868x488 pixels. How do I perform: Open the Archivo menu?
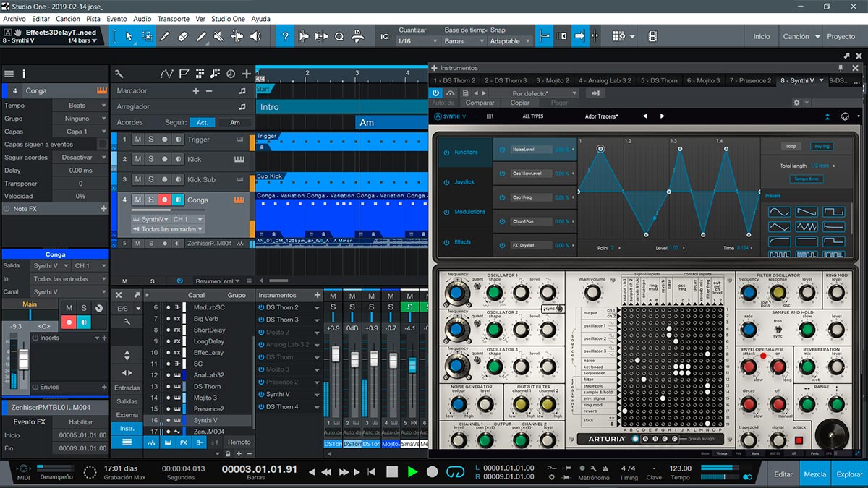[14, 19]
